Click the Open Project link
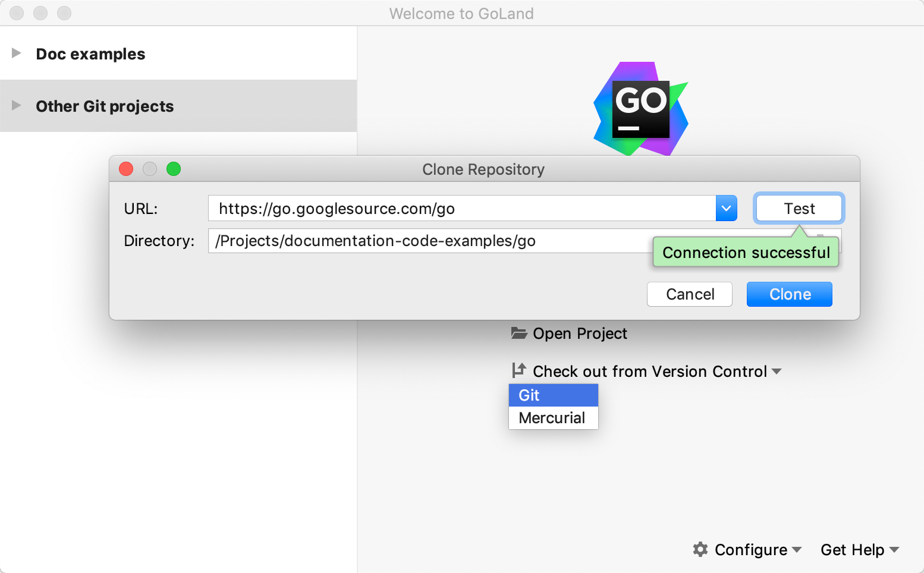The image size is (924, 573). coord(580,333)
